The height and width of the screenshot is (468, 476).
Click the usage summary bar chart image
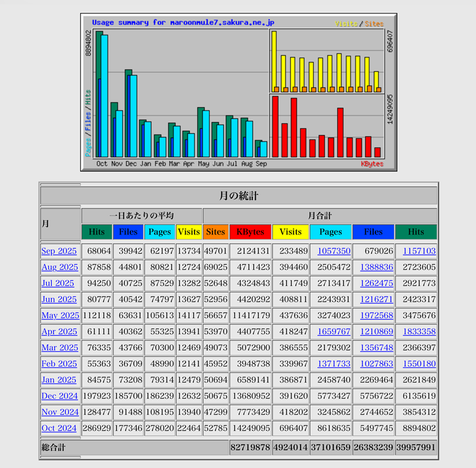click(x=238, y=91)
